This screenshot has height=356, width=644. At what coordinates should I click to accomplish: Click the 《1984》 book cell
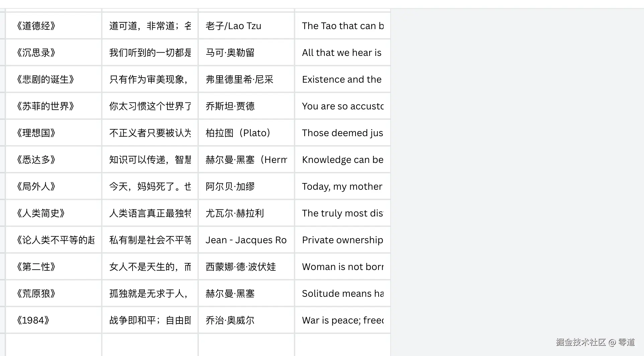pyautogui.click(x=54, y=320)
